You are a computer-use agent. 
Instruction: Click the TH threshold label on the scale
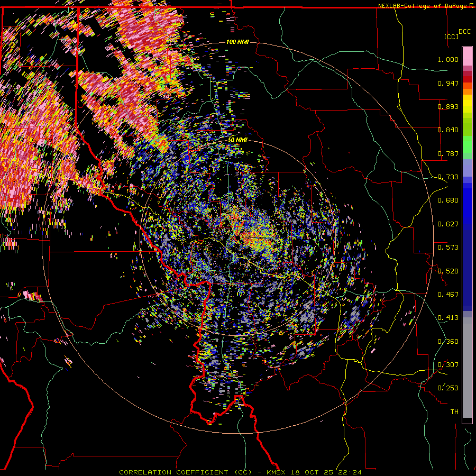click(454, 412)
